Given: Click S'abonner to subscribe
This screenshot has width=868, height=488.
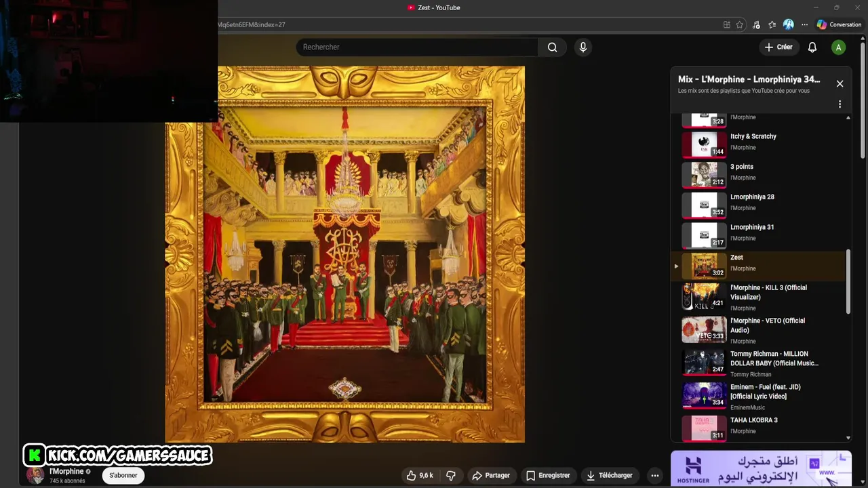Looking at the screenshot, I should point(123,475).
